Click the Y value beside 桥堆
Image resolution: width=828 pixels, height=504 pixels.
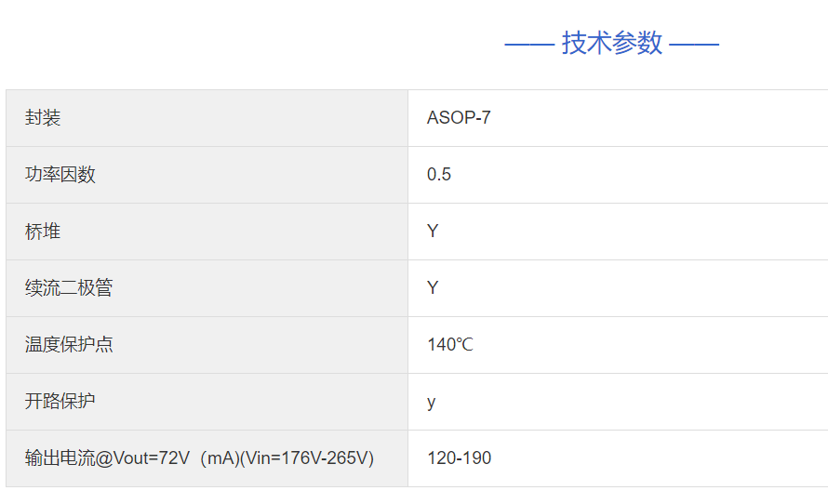[x=433, y=232]
